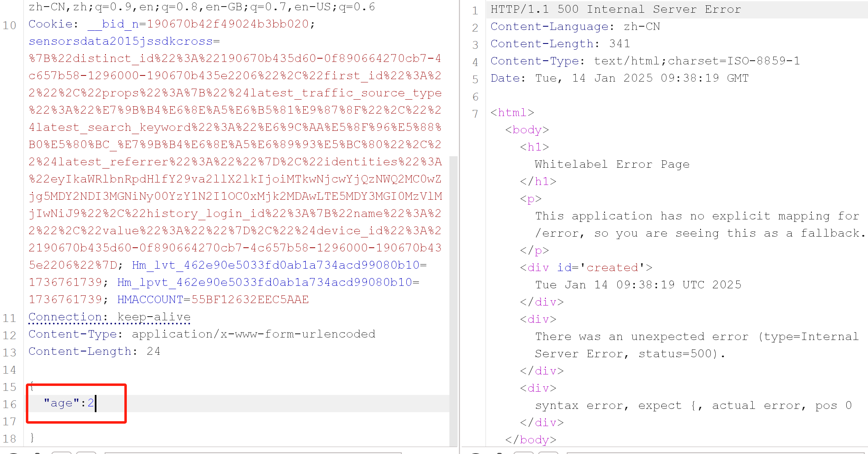Click 'This application has no explicit mapping for' text
Screen dimensions: 868x454
[x=697, y=216]
